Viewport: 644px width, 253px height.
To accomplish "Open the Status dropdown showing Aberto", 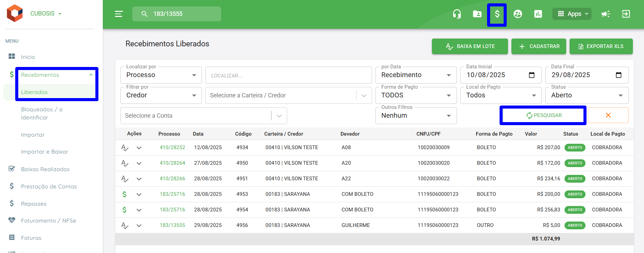I will (587, 95).
